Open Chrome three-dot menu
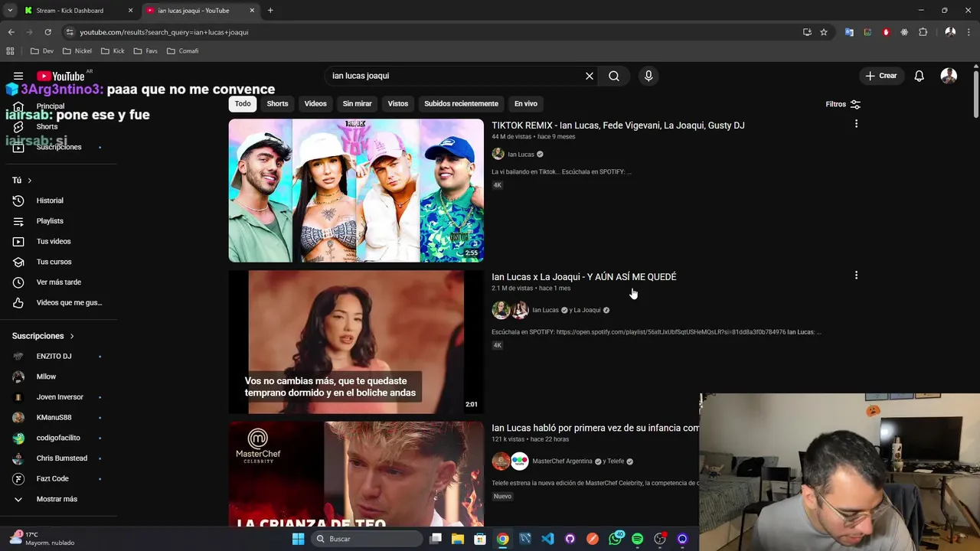 969,32
